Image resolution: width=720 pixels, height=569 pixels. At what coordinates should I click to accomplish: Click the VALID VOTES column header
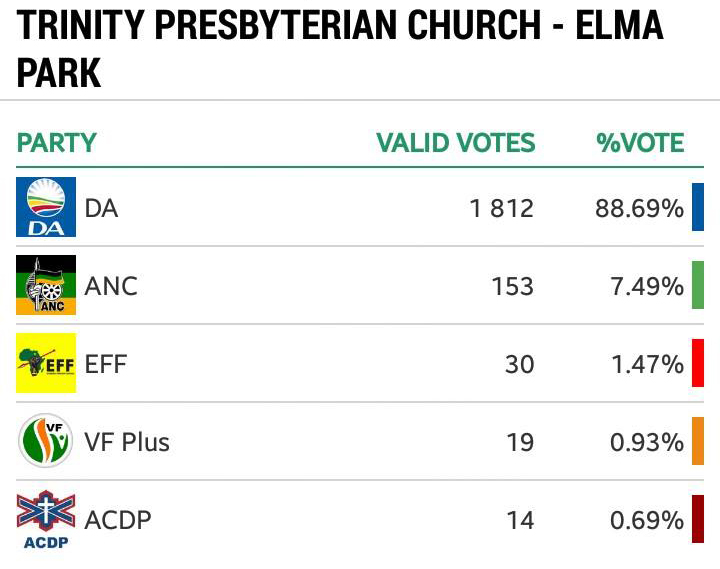tap(456, 143)
